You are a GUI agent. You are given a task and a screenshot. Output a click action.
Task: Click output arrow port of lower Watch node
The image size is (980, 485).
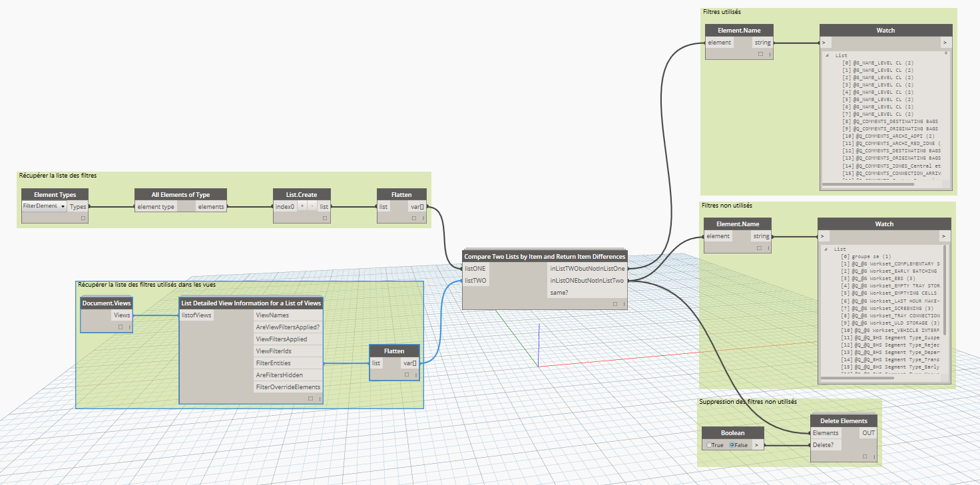pyautogui.click(x=943, y=236)
